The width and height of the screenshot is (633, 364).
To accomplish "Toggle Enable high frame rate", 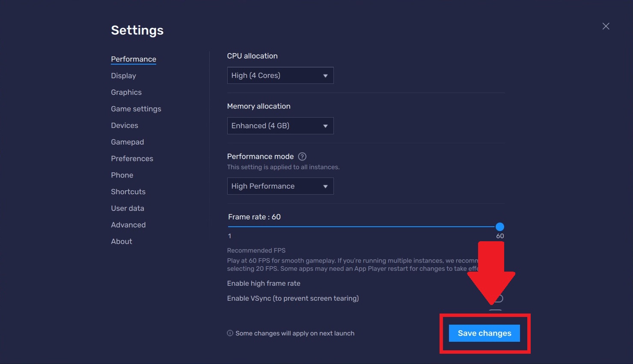I will (x=496, y=283).
